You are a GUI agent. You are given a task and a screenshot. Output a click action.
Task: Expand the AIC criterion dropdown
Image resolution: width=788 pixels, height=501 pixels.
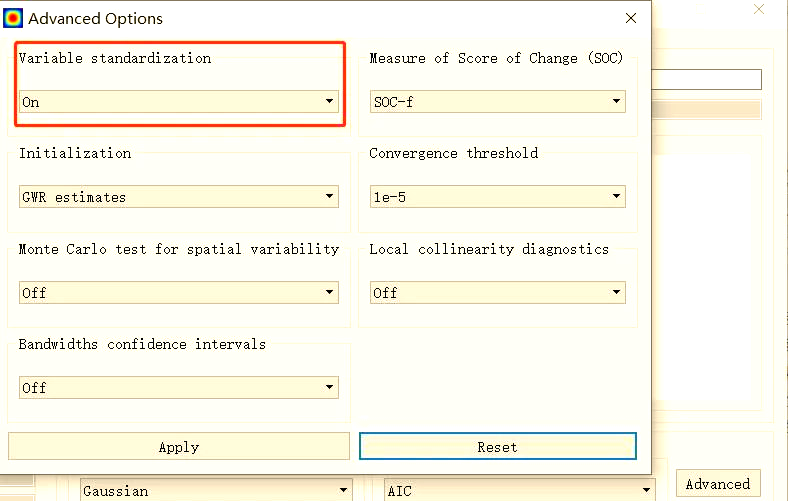pyautogui.click(x=519, y=490)
